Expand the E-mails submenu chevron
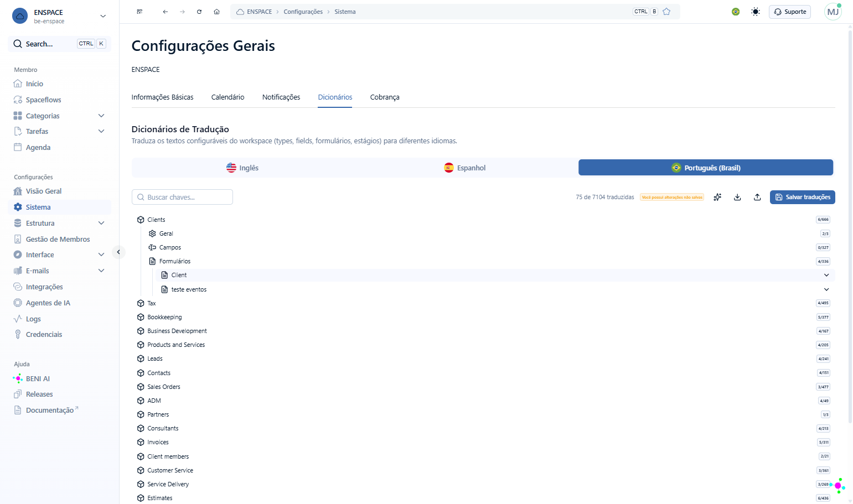Image resolution: width=853 pixels, height=504 pixels. tap(101, 271)
